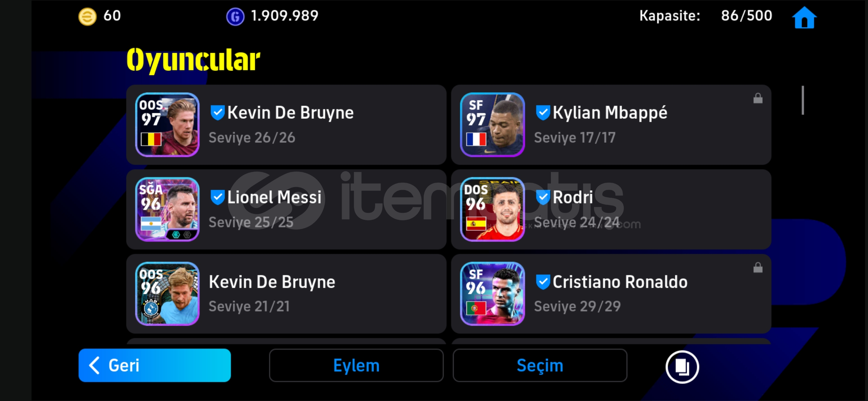
Task: Tap lock icon on Cristiano Ronaldo card
Action: 758,267
